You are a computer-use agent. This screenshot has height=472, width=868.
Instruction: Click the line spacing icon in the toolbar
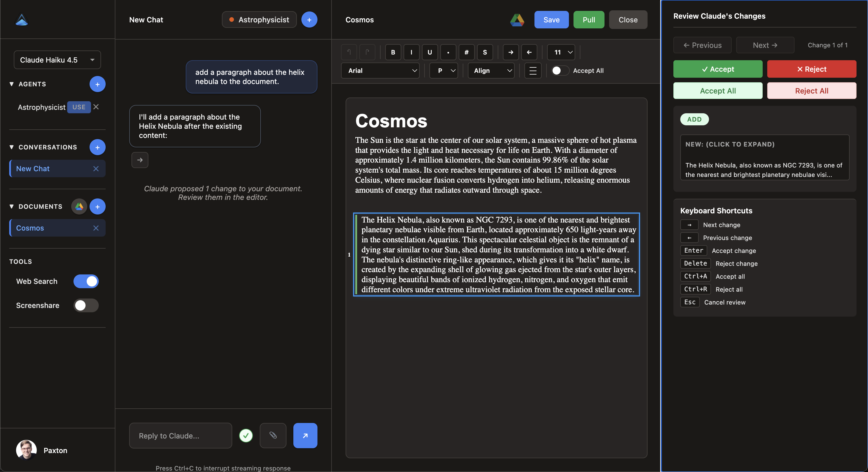click(532, 71)
